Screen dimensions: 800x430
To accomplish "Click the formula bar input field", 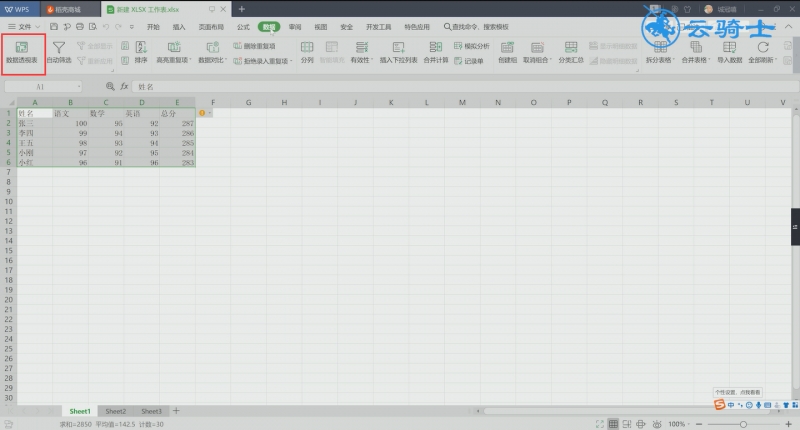I will [x=463, y=87].
